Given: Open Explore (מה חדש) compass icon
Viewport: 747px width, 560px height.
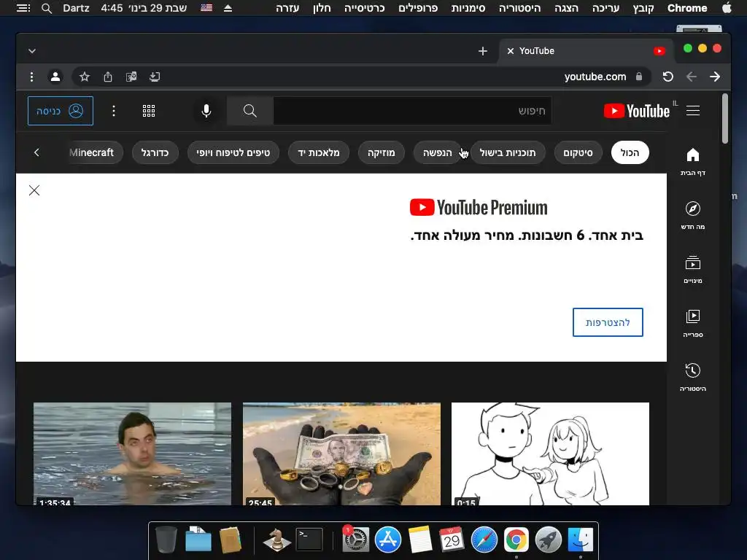Looking at the screenshot, I should 693,215.
